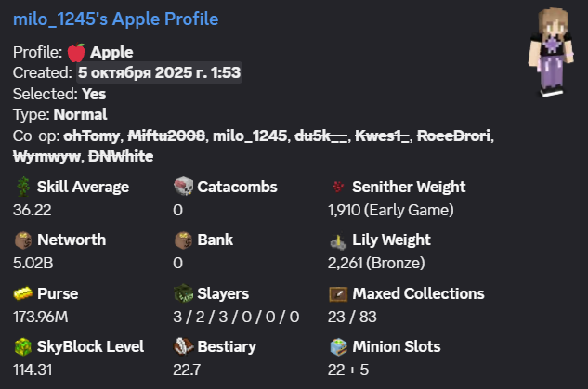Viewport: 588px width, 389px height.
Task: Click the Catacombs skull icon
Action: click(x=184, y=187)
